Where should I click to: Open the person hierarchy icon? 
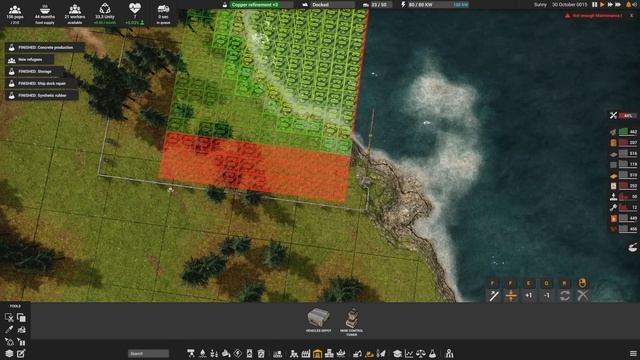click(x=449, y=353)
